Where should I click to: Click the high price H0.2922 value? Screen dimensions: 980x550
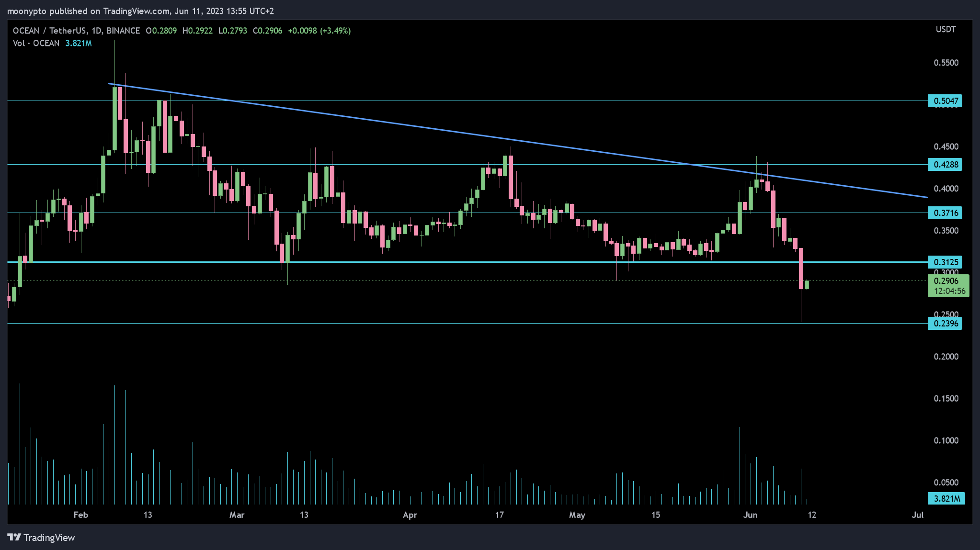[x=197, y=31]
